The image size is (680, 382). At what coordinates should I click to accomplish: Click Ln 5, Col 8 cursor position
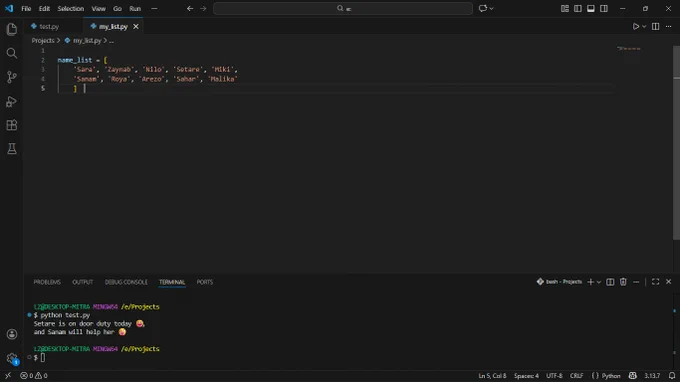pyautogui.click(x=492, y=375)
